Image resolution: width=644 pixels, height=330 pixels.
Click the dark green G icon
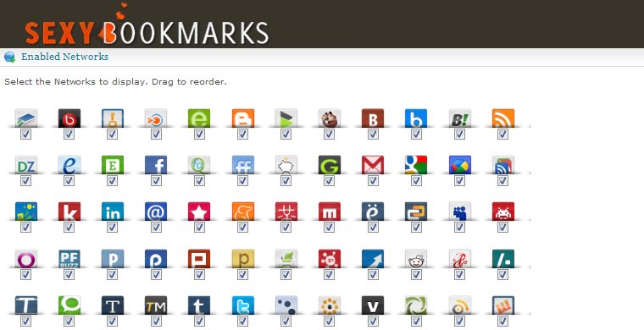pyautogui.click(x=330, y=165)
